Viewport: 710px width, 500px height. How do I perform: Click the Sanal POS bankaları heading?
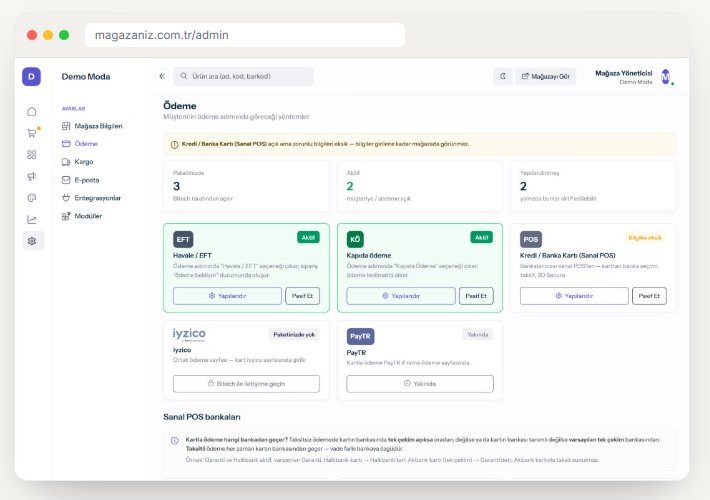coord(202,417)
